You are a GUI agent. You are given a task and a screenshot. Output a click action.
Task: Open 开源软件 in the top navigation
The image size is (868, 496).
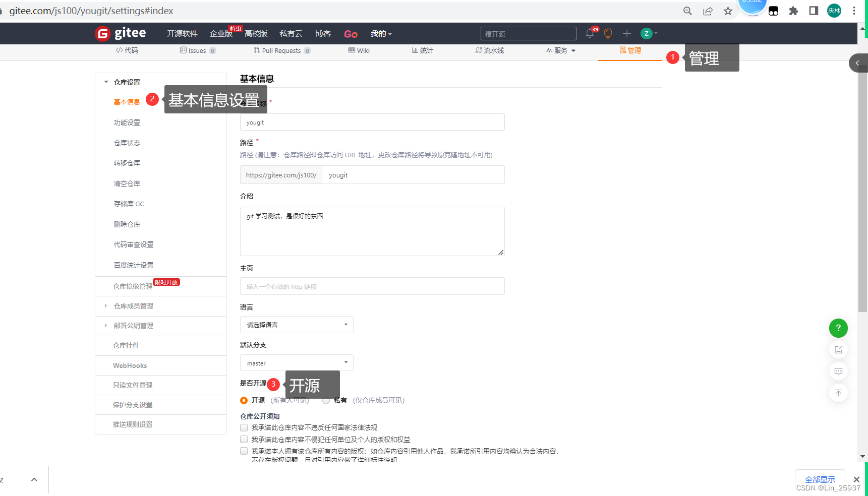(x=182, y=34)
